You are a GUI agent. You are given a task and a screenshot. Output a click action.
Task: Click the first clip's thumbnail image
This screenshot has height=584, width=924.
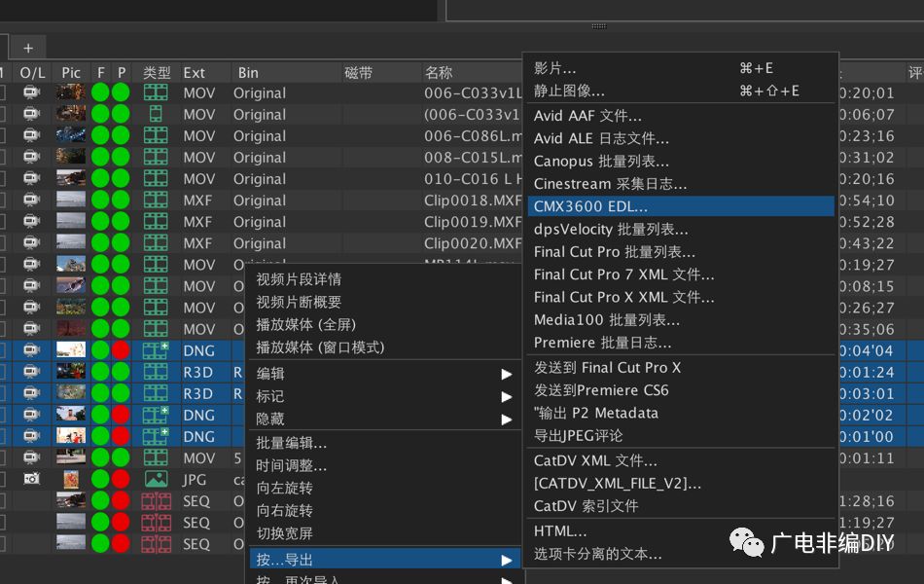click(70, 92)
